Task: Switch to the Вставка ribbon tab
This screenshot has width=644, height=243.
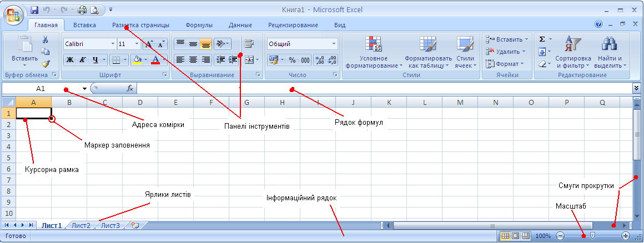Action: pyautogui.click(x=84, y=25)
